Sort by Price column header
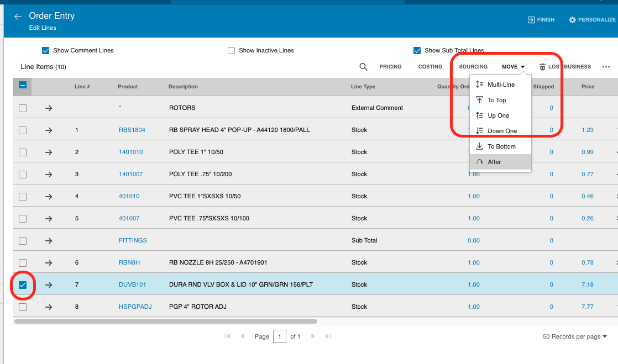 coord(588,87)
